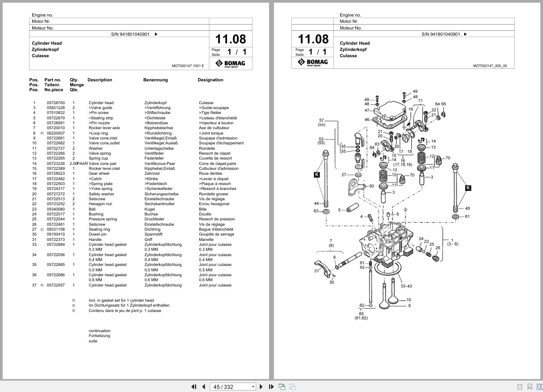Screen dimensions: 543x392
Task: Click 'Engine no.' label on the left page
Action: [x=42, y=15]
